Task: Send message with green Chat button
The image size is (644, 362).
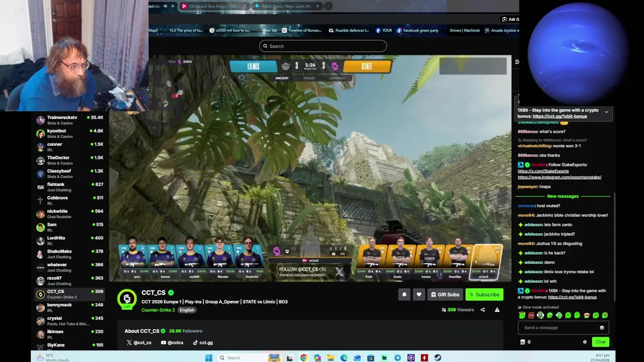Action: 601,342
